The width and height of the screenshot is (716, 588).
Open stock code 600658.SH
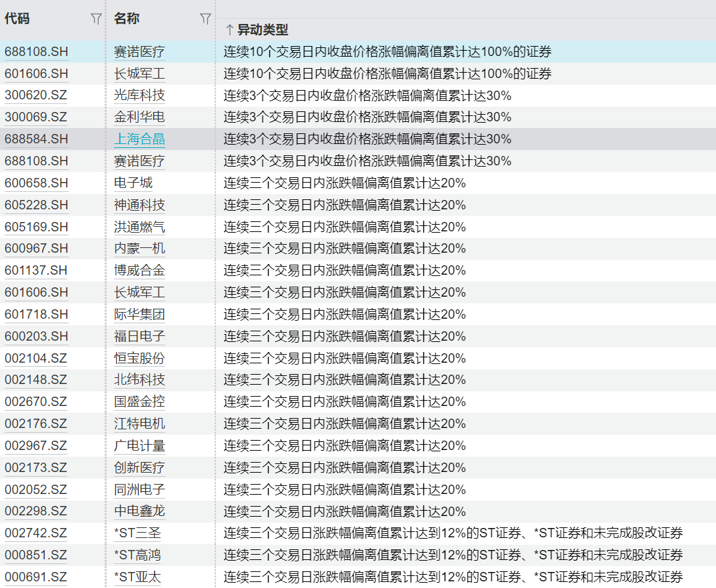coord(36,183)
